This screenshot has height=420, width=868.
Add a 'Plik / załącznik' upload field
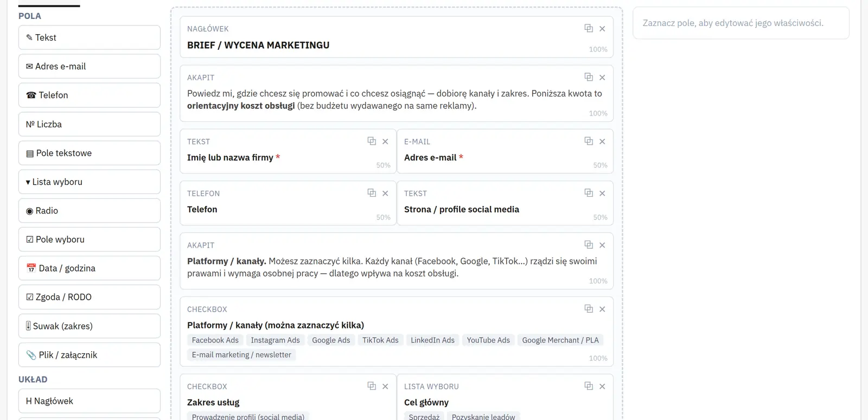point(90,355)
